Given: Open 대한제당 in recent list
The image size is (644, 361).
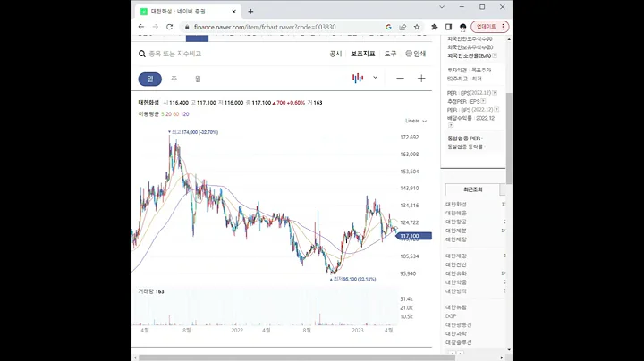Looking at the screenshot, I should coord(456,239).
